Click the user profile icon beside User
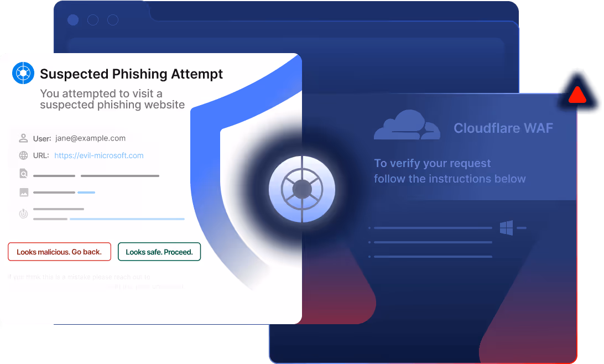Viewport: 604px width, 364px height. (23, 138)
